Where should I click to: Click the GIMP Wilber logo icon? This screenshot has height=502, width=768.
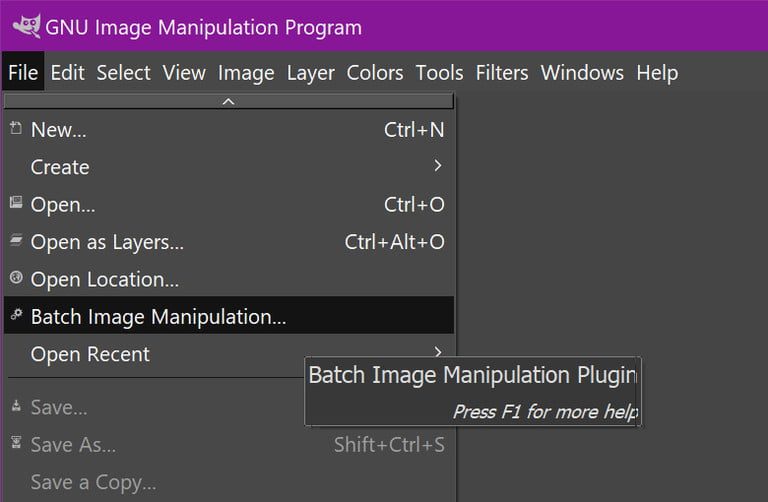tap(24, 24)
